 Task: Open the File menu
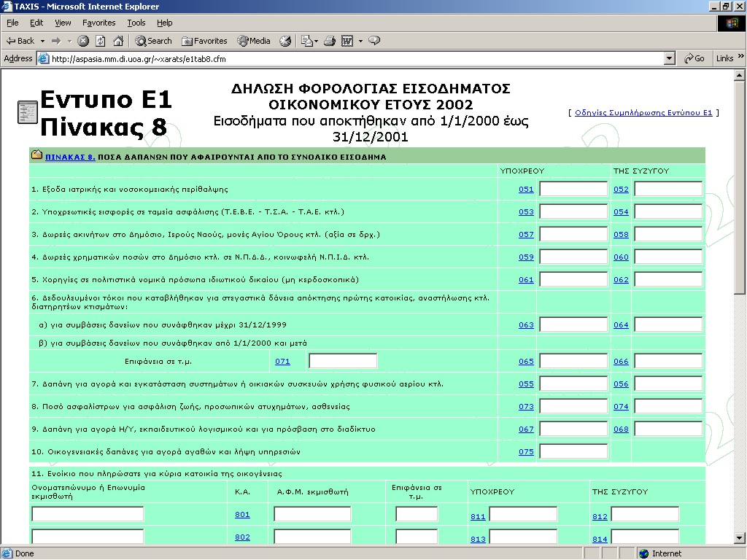(x=12, y=23)
